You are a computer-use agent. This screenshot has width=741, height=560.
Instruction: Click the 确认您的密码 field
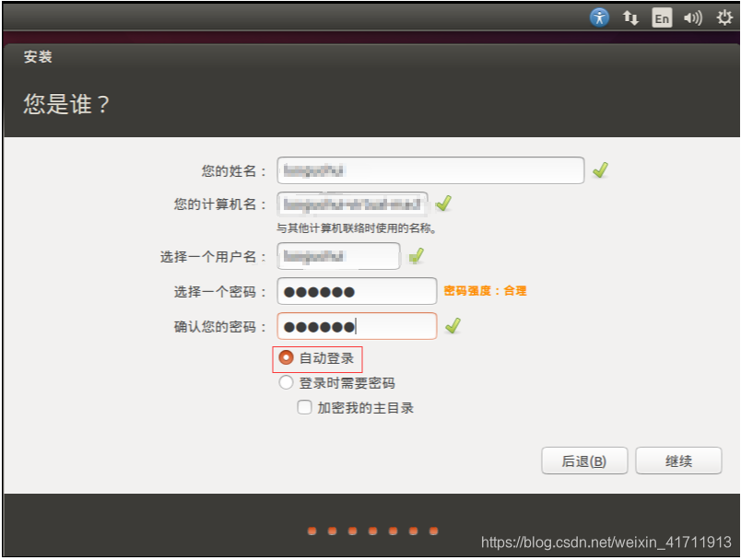(x=357, y=326)
